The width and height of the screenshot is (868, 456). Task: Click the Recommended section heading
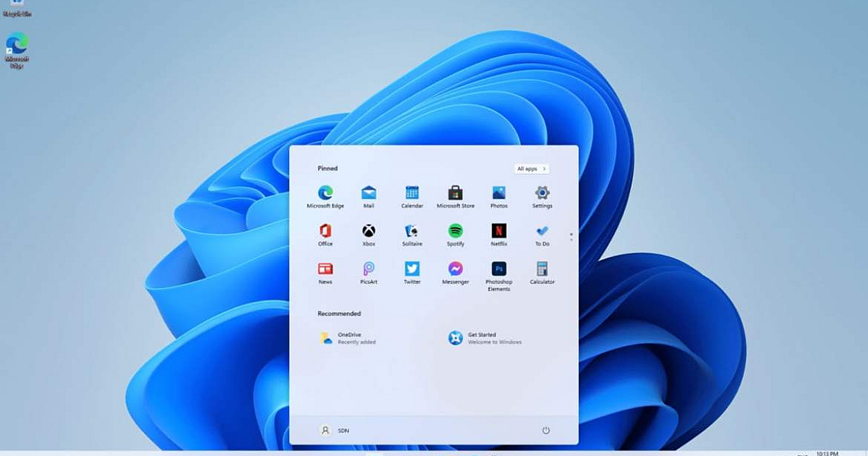[x=339, y=313]
